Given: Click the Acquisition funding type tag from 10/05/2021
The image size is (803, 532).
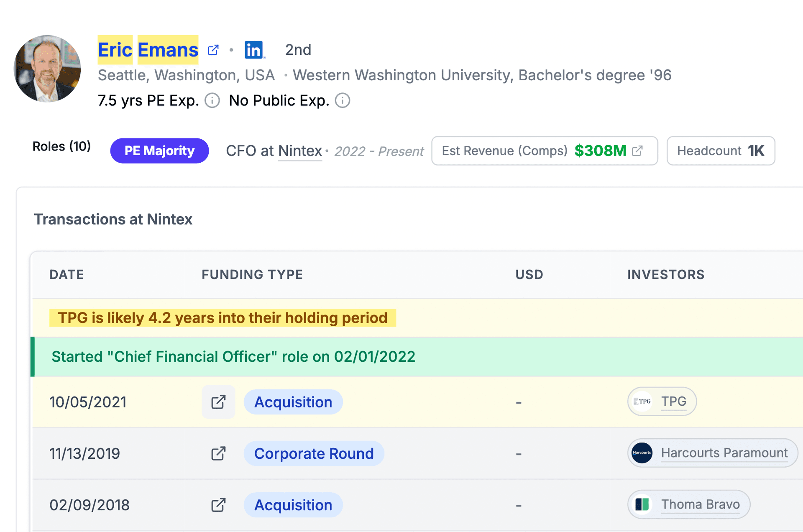Looking at the screenshot, I should pos(293,402).
